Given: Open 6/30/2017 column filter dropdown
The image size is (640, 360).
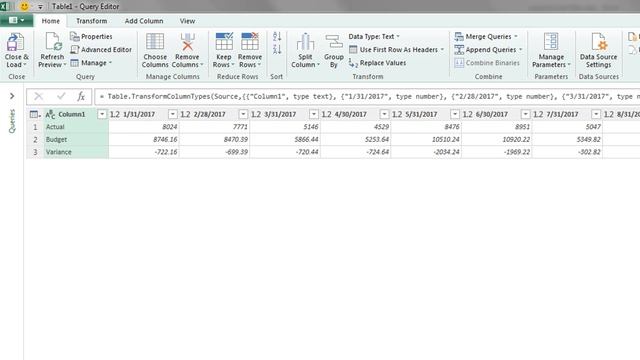Looking at the screenshot, I should (x=526, y=114).
